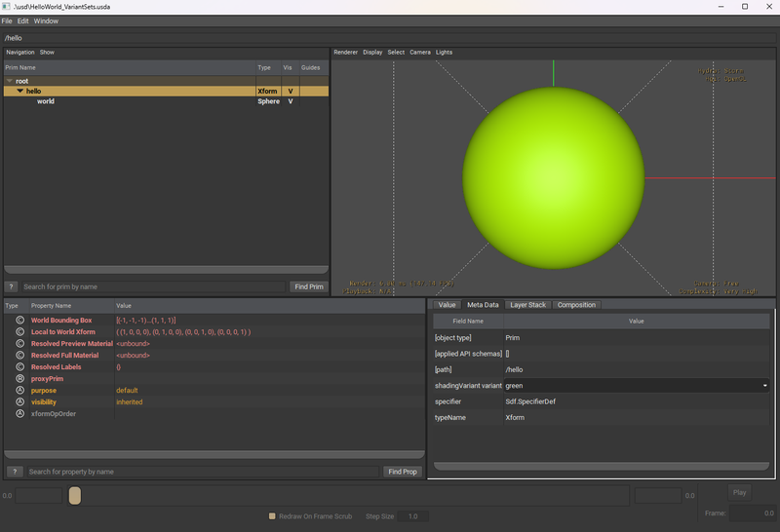
Task: Click the Resolved Labels type icon
Action: point(19,366)
